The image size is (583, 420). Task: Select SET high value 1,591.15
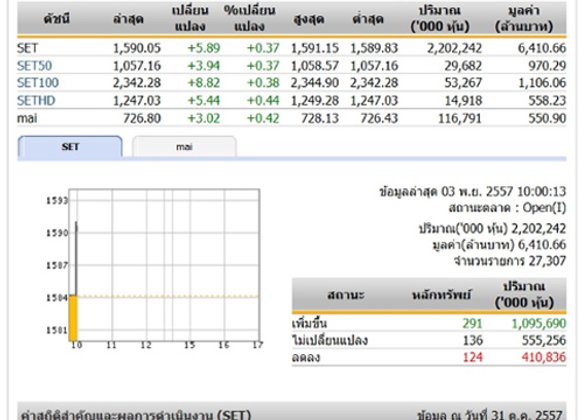(x=315, y=48)
